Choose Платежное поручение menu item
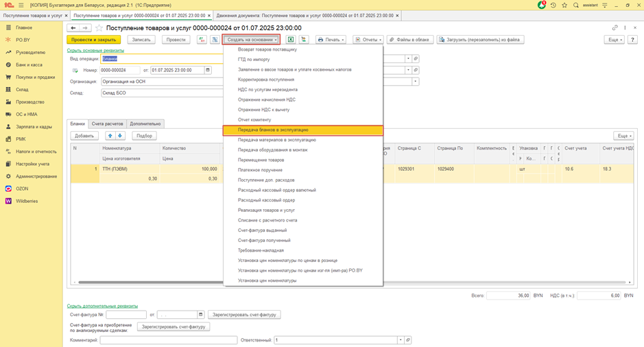Viewport: 644px width, 347px height. pos(303,170)
